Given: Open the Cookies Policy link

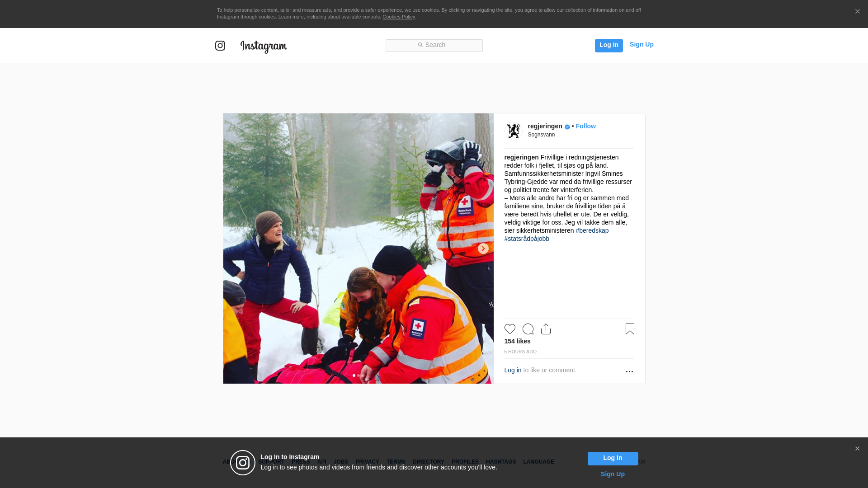Looking at the screenshot, I should coord(399,17).
